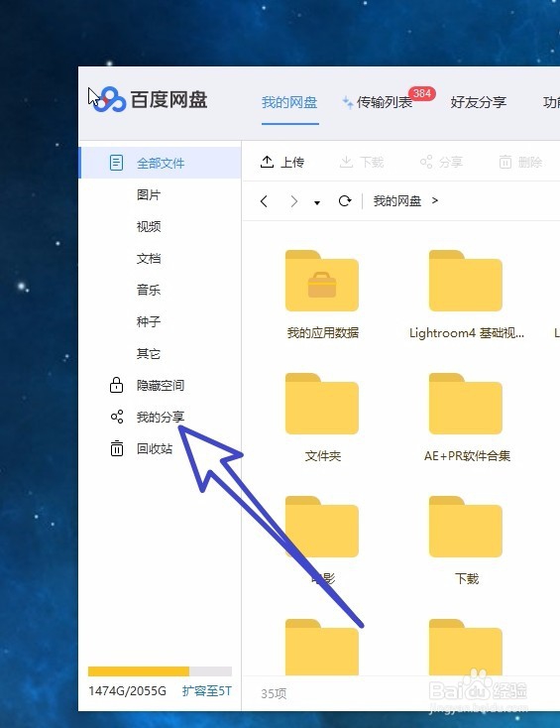Click the upload arrow icon
The image size is (560, 728).
coord(267,162)
